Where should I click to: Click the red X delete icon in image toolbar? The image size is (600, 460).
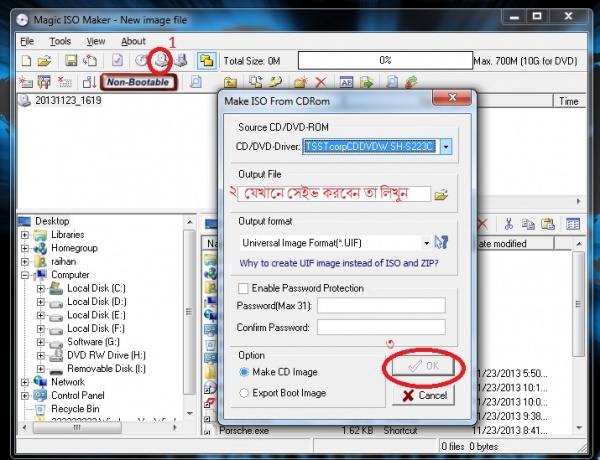[x=321, y=82]
